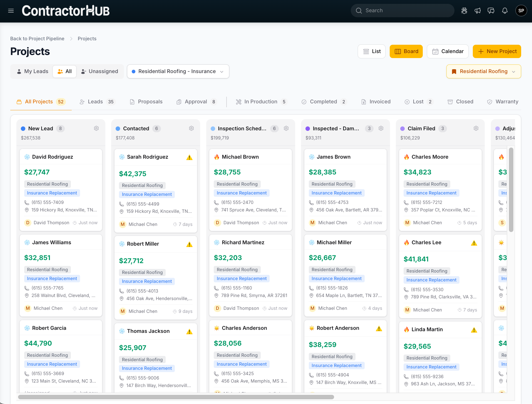
Task: Click the SP profile avatar
Action: tap(521, 11)
